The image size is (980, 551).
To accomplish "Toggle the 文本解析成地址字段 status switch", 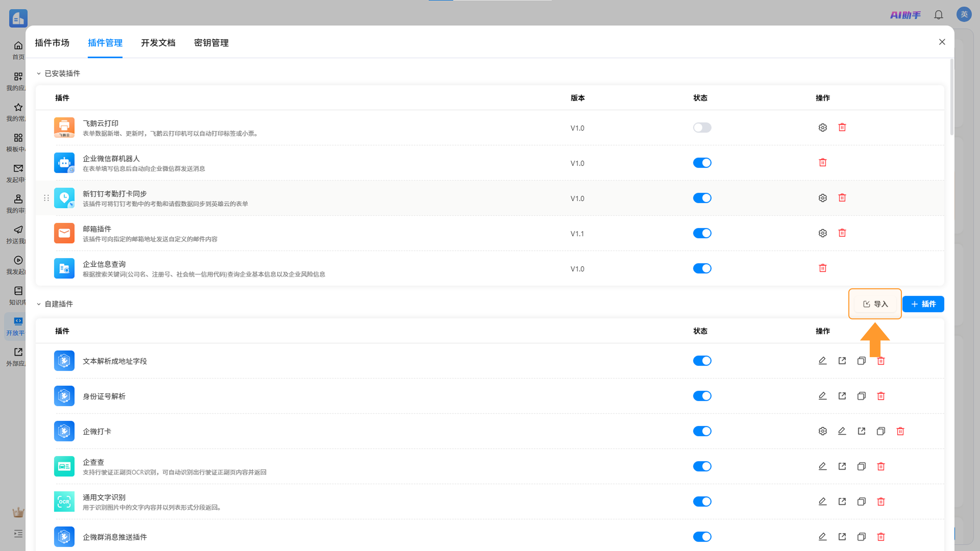I will 702,360.
